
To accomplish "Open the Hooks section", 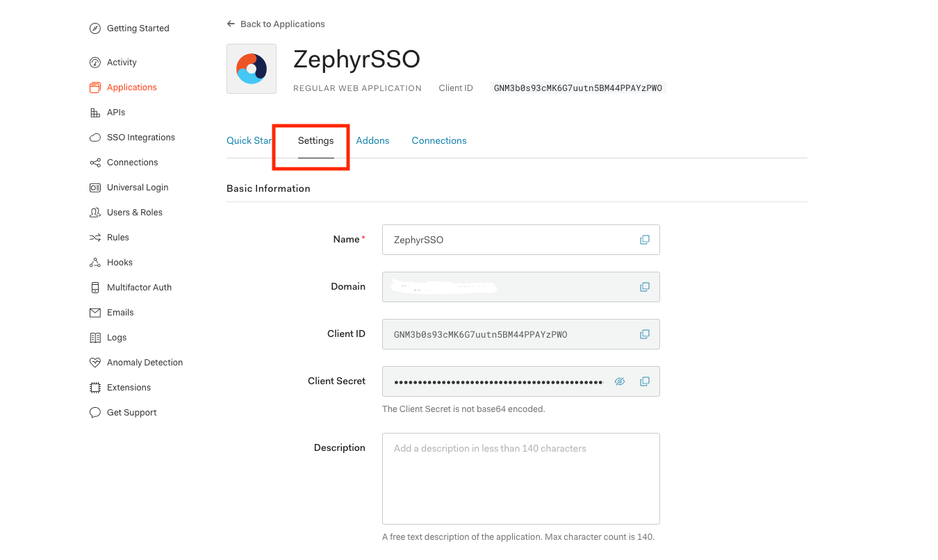I will (x=118, y=262).
